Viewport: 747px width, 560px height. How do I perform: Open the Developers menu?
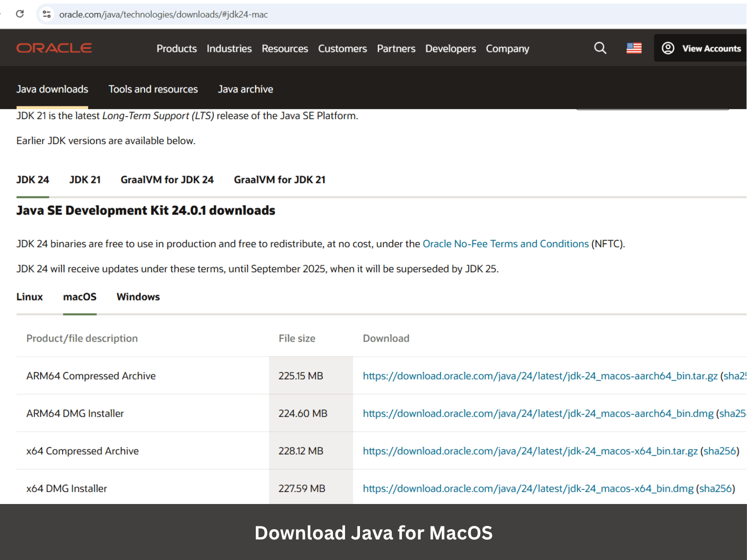(x=450, y=49)
